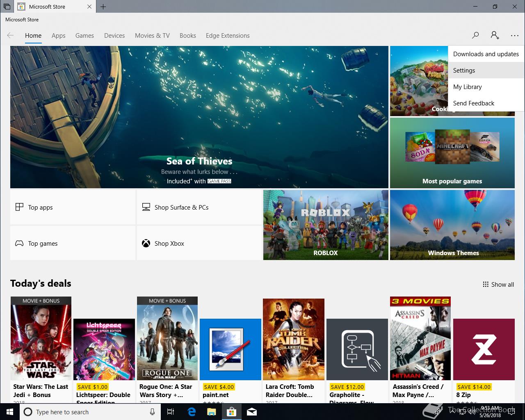Image resolution: width=525 pixels, height=420 pixels.
Task: Click the Top games controller icon
Action: (x=19, y=243)
